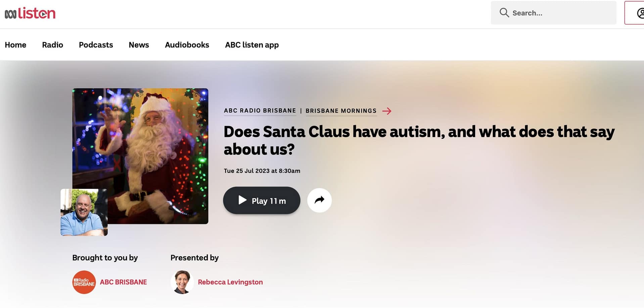Open the News page
Image resolution: width=644 pixels, height=308 pixels.
click(139, 45)
